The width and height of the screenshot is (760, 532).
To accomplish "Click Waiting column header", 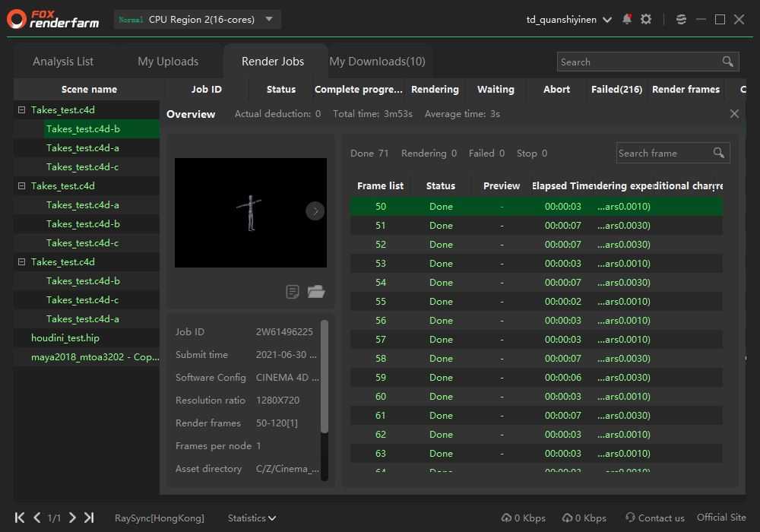I will pyautogui.click(x=496, y=89).
